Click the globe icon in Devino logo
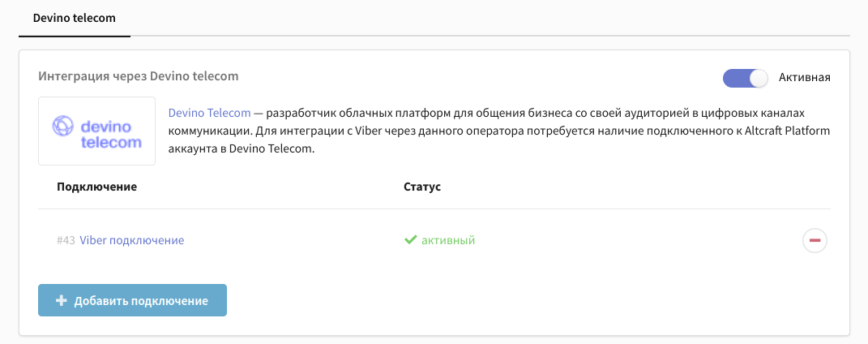Screen dimensions: 868x344 [62, 127]
